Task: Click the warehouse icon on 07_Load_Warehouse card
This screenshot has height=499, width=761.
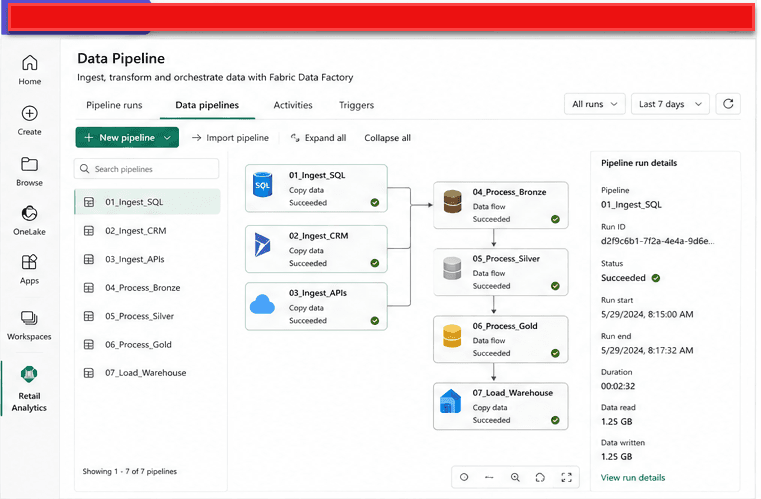Action: [450, 401]
